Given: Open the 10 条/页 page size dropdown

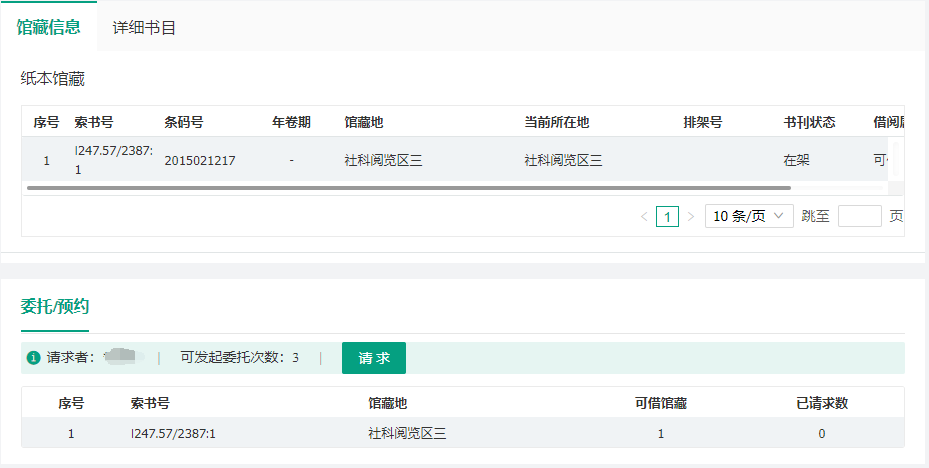Looking at the screenshot, I should pyautogui.click(x=749, y=216).
